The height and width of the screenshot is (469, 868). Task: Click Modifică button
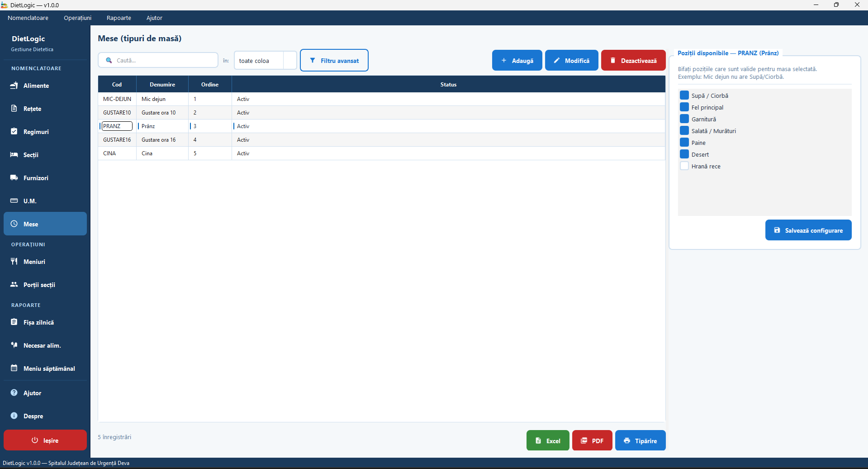[x=572, y=60]
